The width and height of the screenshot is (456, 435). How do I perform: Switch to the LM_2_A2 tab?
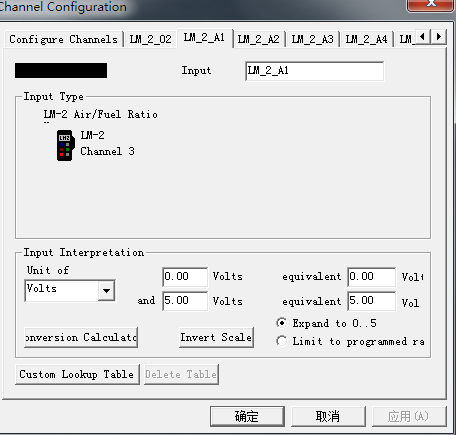tap(258, 39)
